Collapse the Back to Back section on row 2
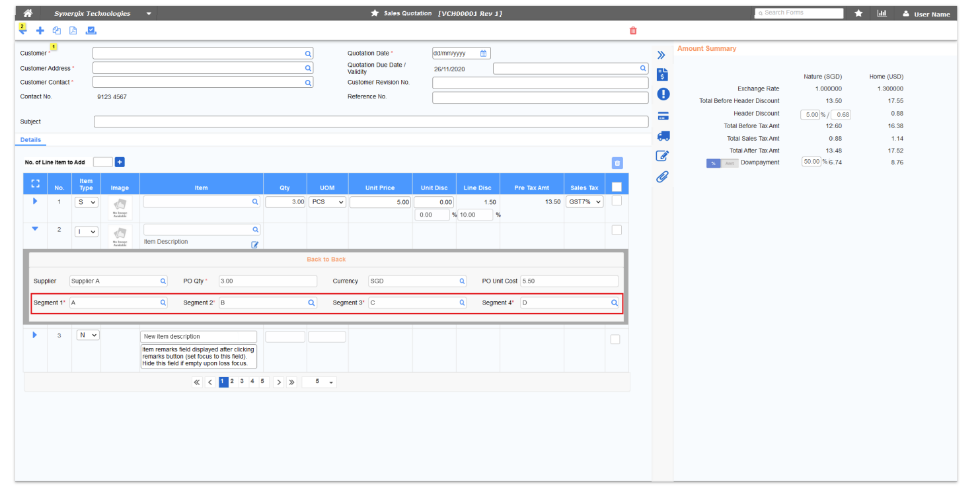This screenshot has width=980, height=494. 34,229
